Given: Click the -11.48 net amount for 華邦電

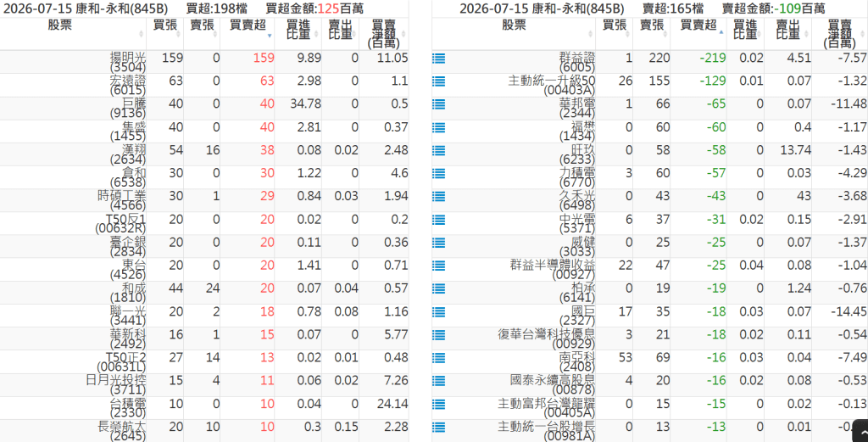Looking at the screenshot, I should [x=849, y=104].
